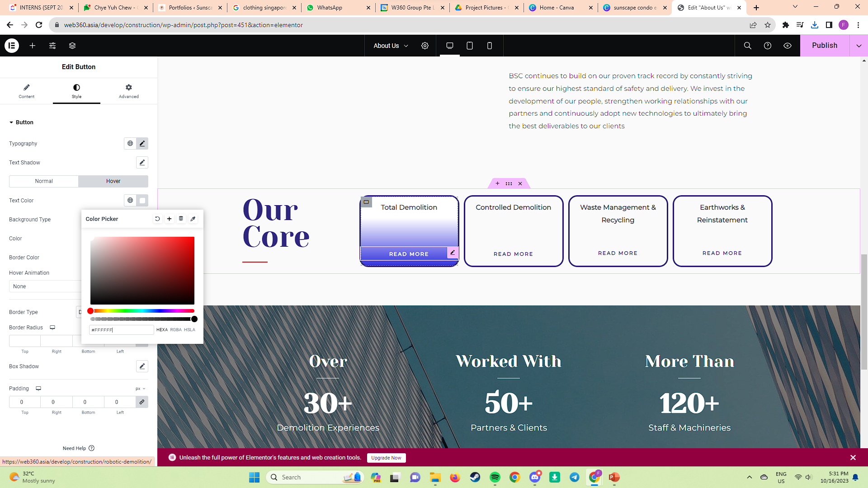Open the Add Element panel

(33, 46)
